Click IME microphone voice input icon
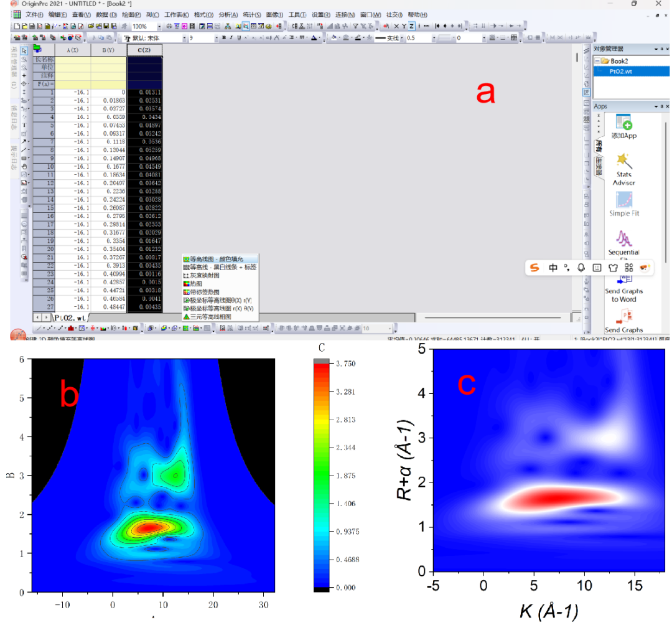The image size is (672, 625). click(581, 268)
